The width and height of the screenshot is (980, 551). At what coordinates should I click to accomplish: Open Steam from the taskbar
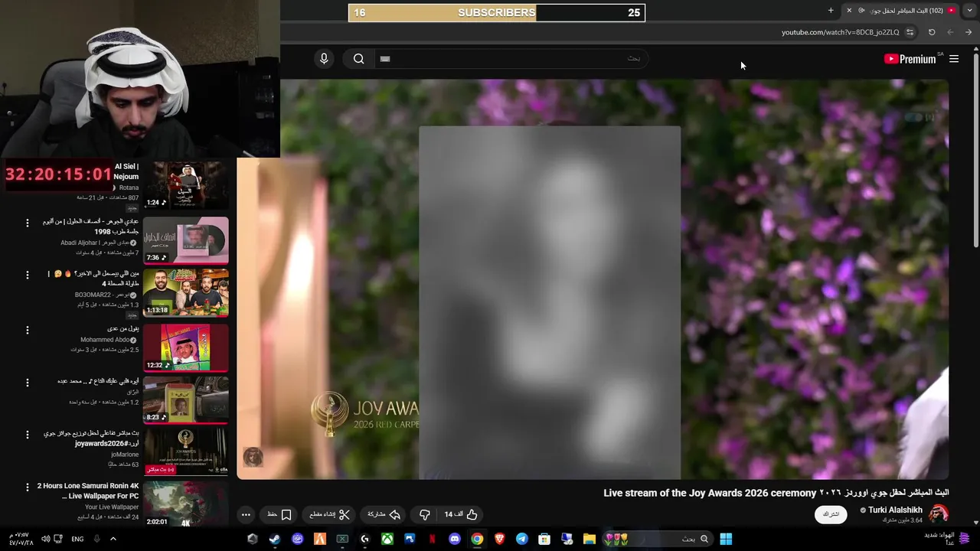[x=275, y=539]
